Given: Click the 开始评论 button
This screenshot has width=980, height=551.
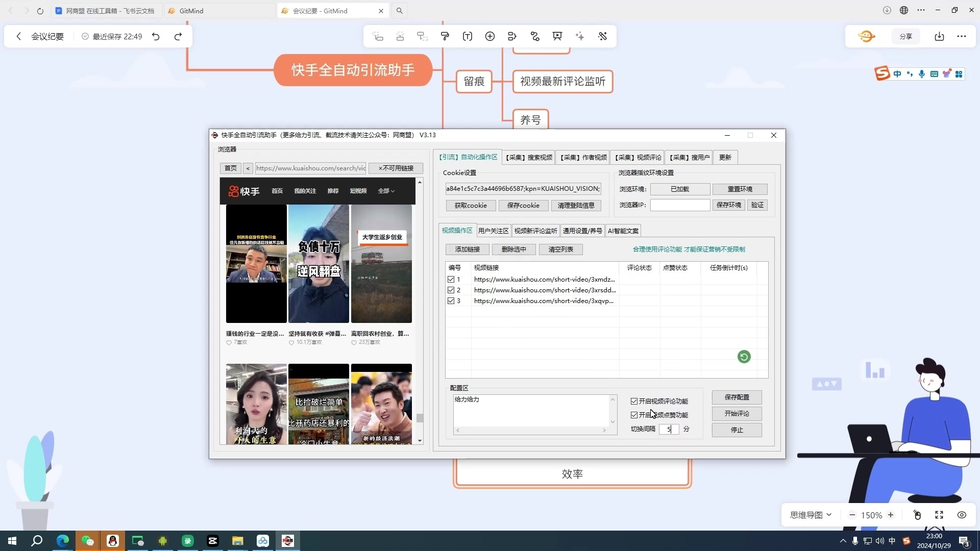Looking at the screenshot, I should click(737, 414).
